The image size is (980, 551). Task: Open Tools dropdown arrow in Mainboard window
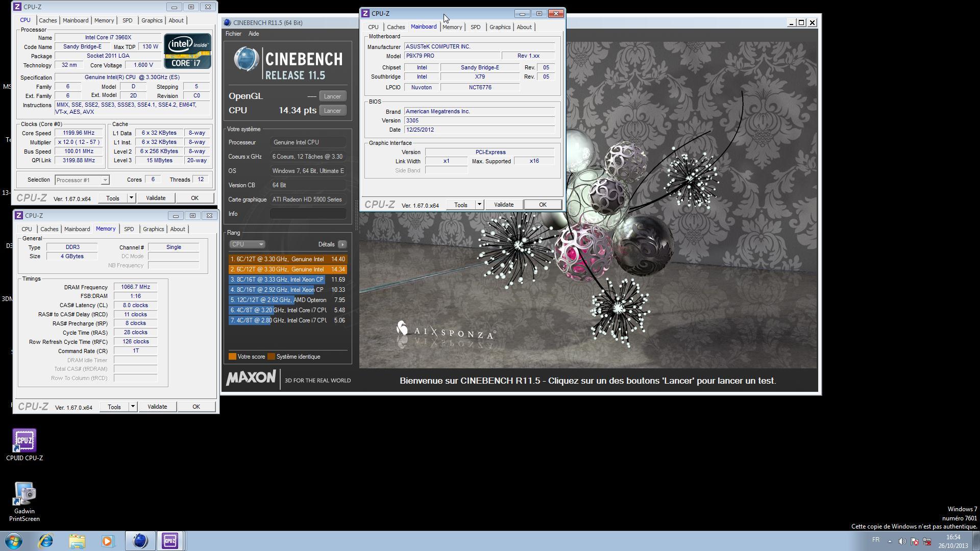pyautogui.click(x=479, y=205)
